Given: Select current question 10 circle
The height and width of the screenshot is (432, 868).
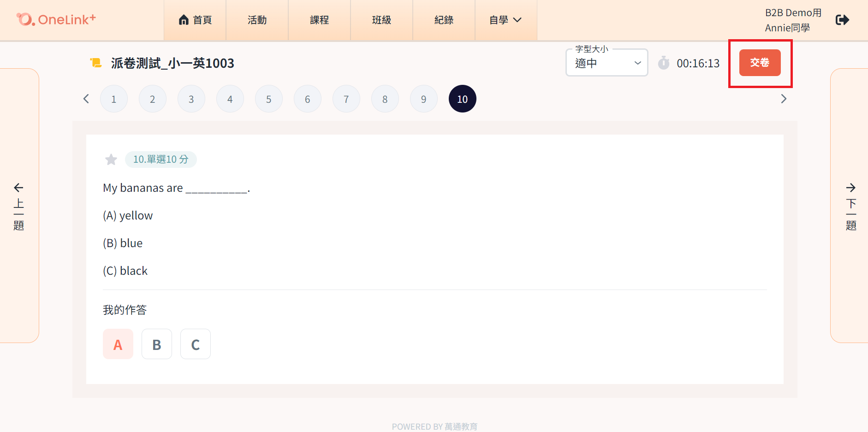Looking at the screenshot, I should (x=463, y=99).
